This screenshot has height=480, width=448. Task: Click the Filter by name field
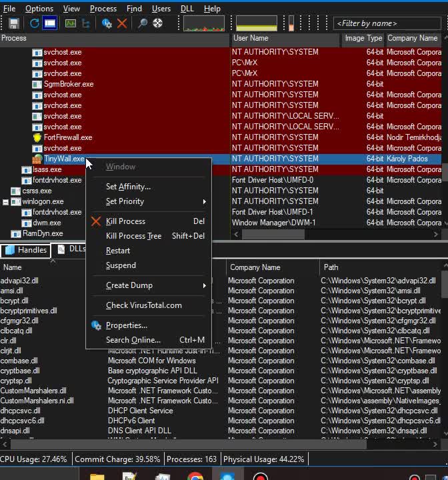385,23
